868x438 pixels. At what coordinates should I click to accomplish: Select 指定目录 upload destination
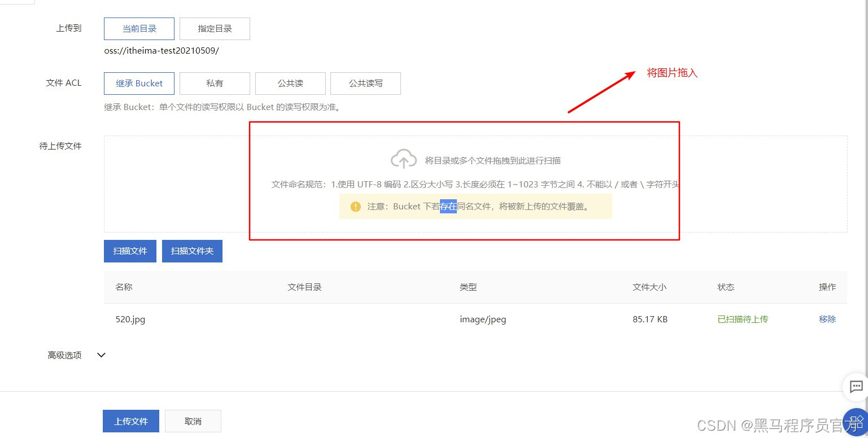[215, 28]
